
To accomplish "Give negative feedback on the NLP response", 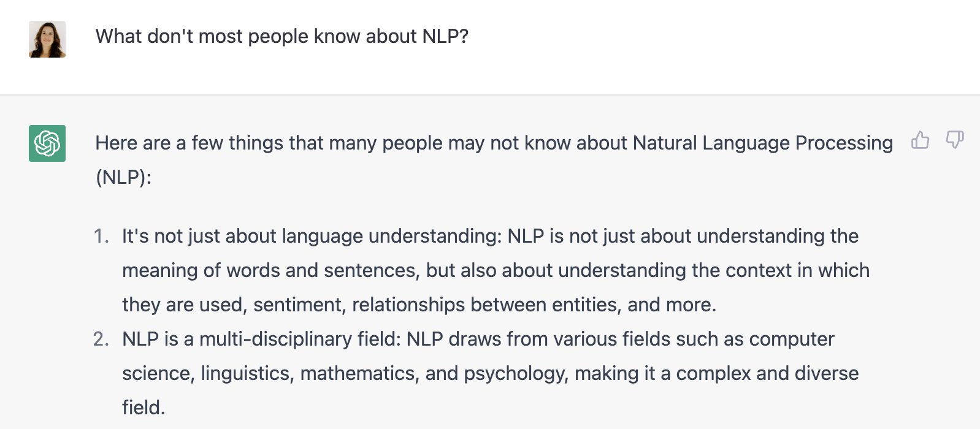I will click(x=954, y=140).
